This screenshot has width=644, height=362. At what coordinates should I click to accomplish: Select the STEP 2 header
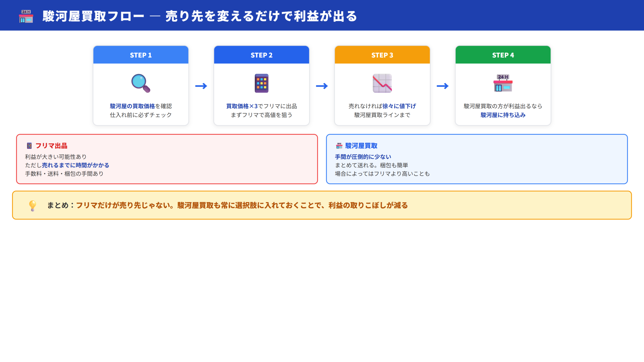[261, 55]
